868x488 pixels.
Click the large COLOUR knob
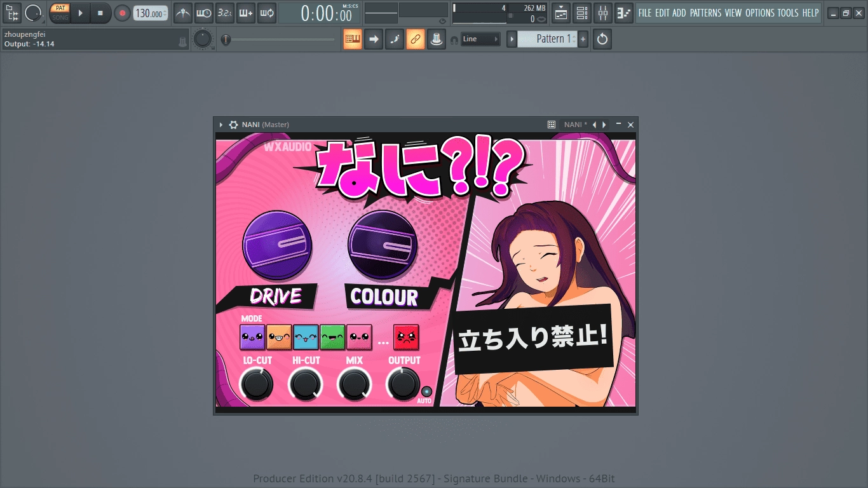pyautogui.click(x=383, y=246)
